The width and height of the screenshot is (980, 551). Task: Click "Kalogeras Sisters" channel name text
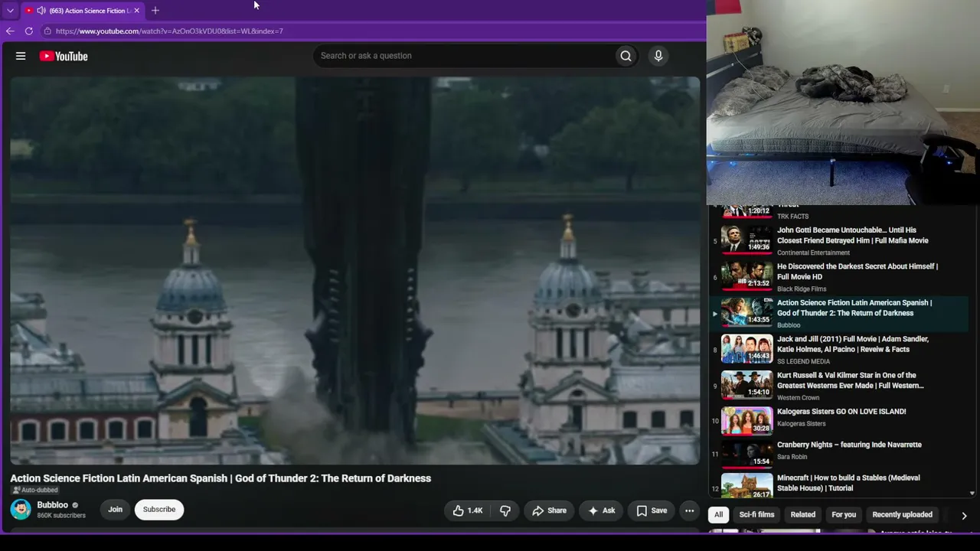click(801, 424)
